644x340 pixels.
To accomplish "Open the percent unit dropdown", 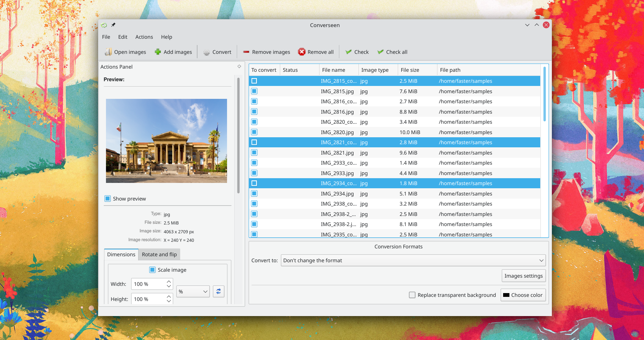I will (193, 292).
